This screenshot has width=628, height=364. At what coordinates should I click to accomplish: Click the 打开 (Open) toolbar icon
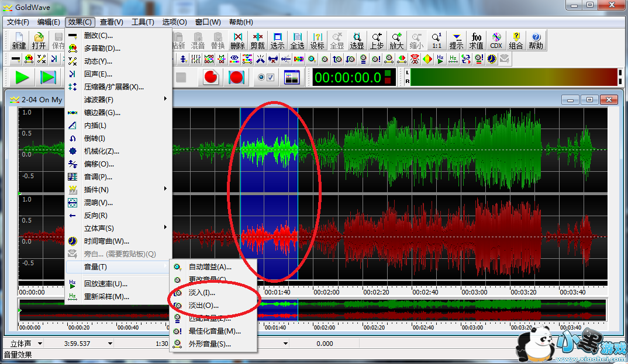point(39,40)
